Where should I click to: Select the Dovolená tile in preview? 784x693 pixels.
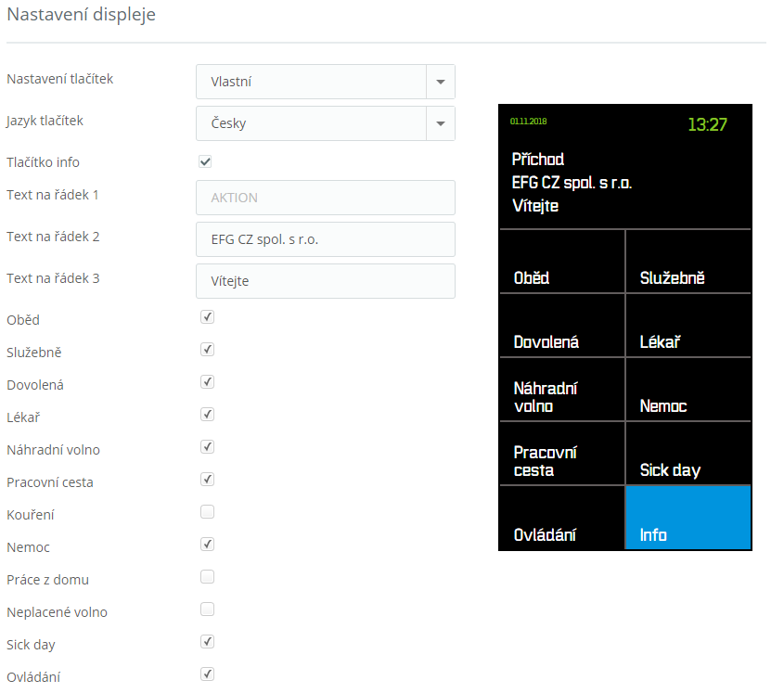pos(561,327)
